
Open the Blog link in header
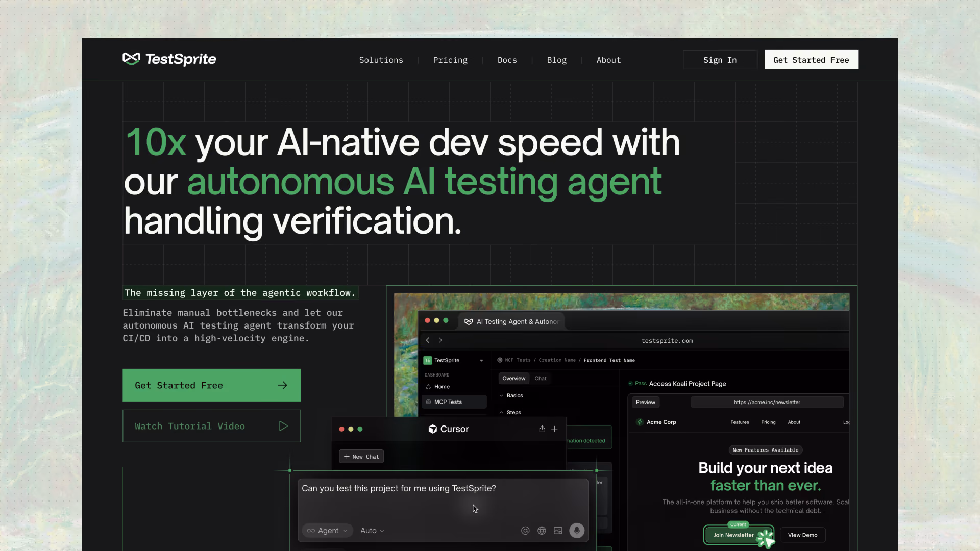(x=556, y=60)
